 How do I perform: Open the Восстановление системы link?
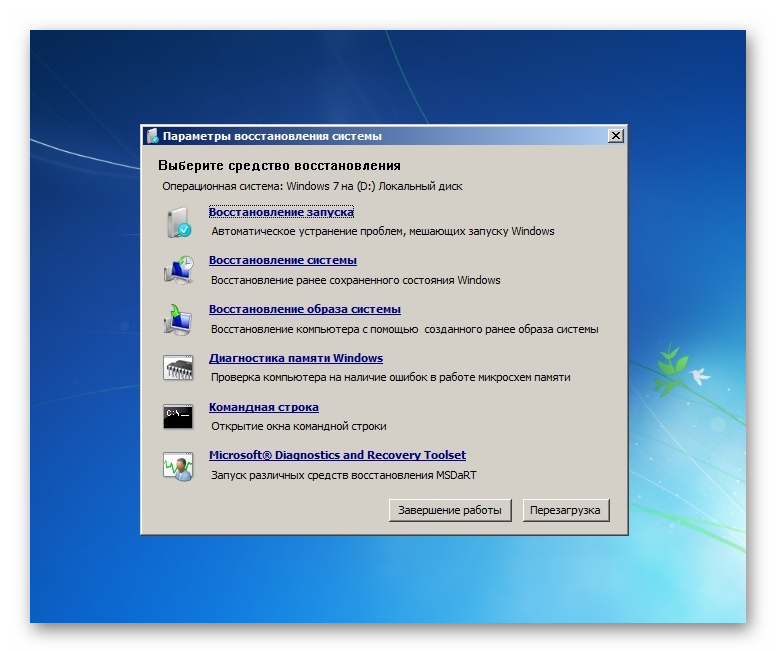[x=283, y=260]
